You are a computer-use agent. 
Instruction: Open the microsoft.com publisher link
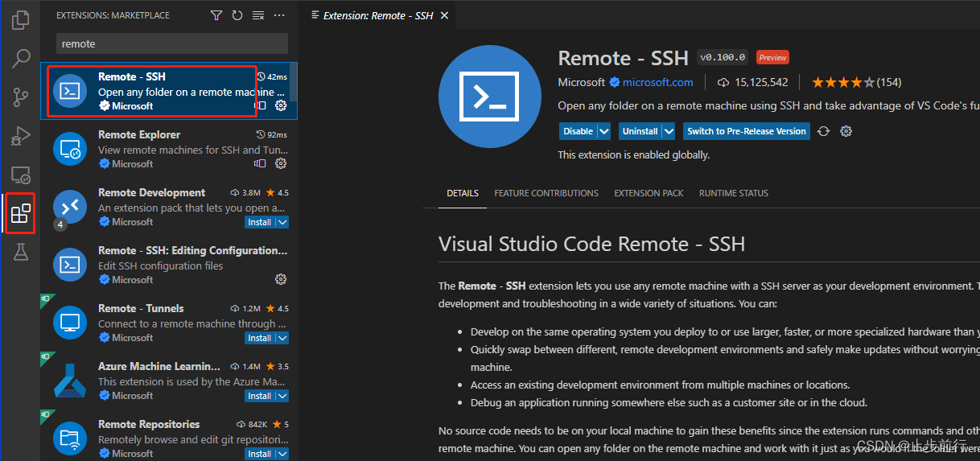[657, 82]
